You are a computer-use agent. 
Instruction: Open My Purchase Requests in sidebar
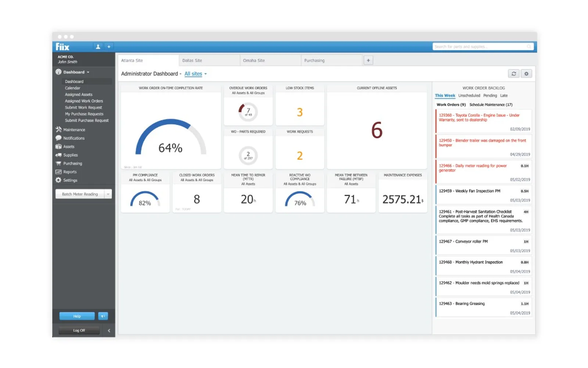click(x=84, y=114)
